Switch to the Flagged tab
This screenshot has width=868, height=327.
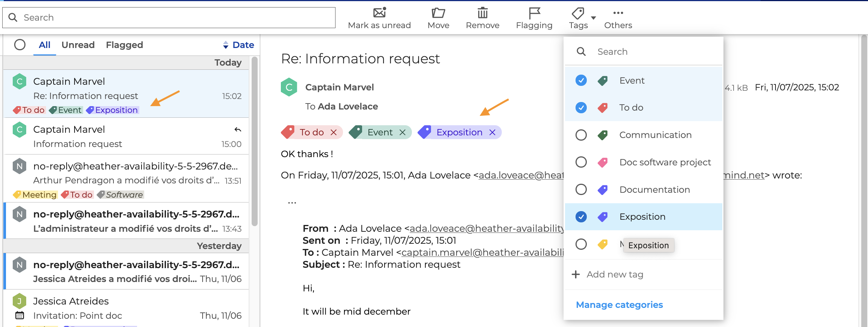click(124, 45)
